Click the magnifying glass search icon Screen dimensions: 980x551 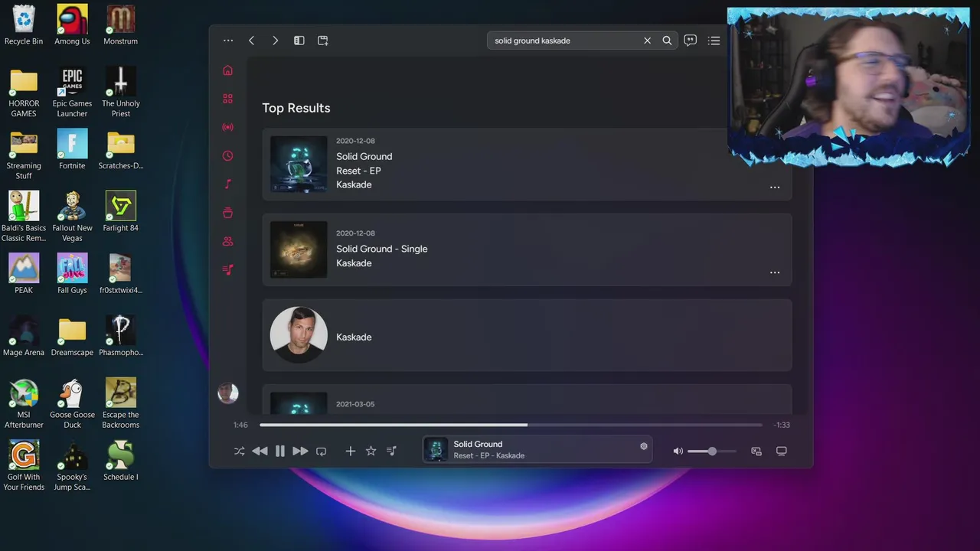click(667, 41)
